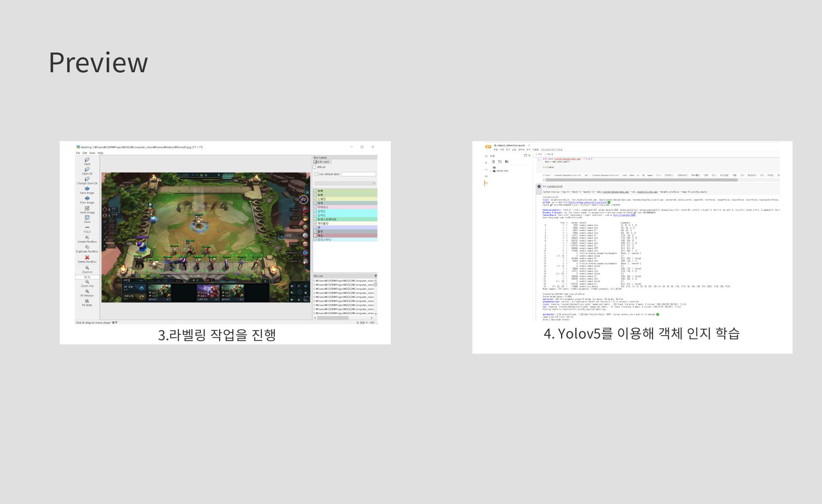Click the /content/yolov5 path link in cell
822x504 pixels.
[555, 186]
